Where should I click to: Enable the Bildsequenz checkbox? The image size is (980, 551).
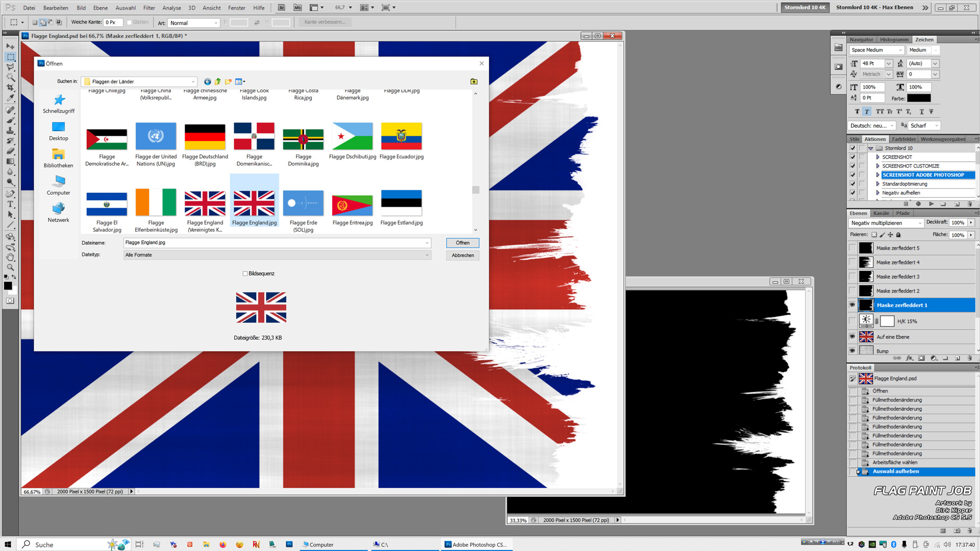(x=245, y=274)
